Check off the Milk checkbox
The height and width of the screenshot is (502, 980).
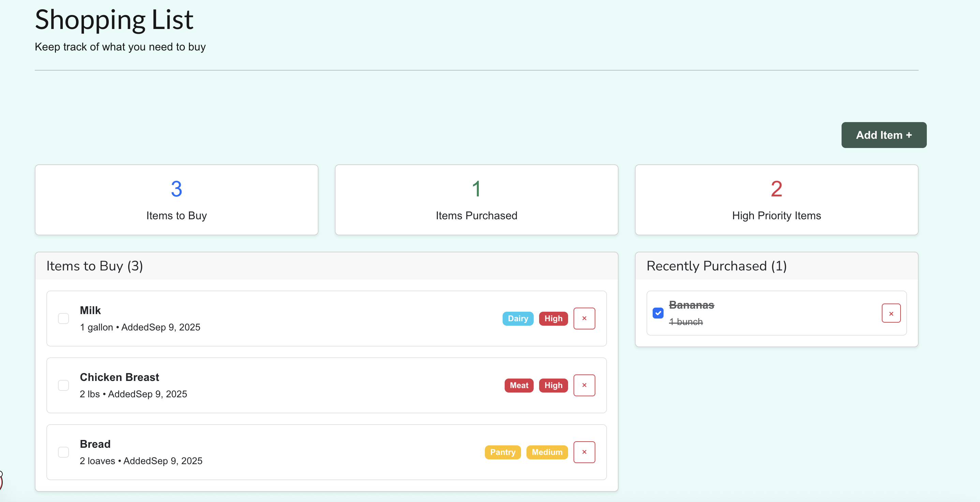63,318
